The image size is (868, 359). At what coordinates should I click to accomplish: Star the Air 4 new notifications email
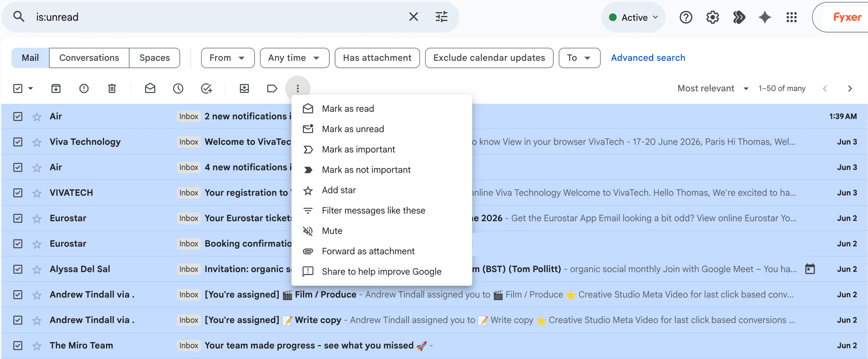click(x=37, y=168)
